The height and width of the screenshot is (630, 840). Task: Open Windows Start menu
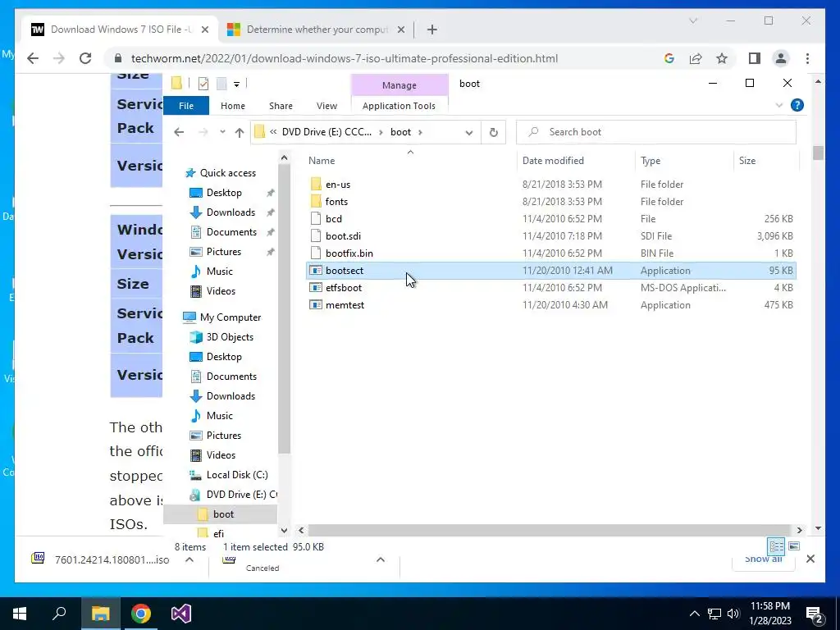[20, 614]
